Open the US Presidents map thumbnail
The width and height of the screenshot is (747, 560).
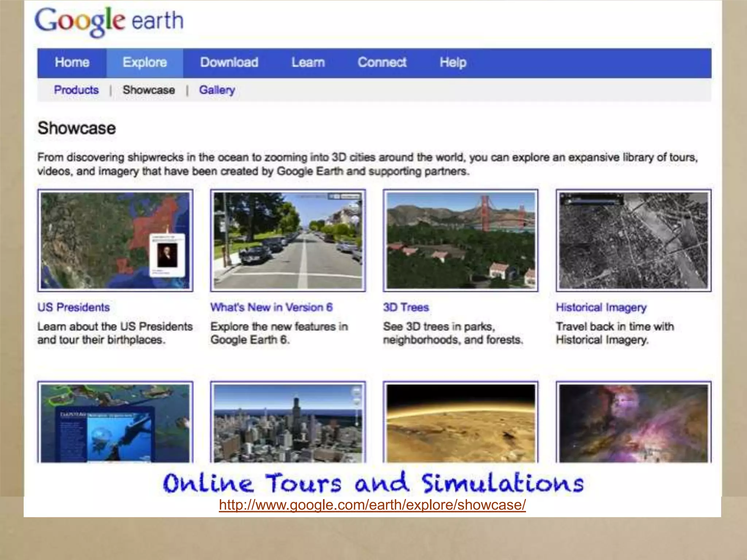pyautogui.click(x=115, y=240)
